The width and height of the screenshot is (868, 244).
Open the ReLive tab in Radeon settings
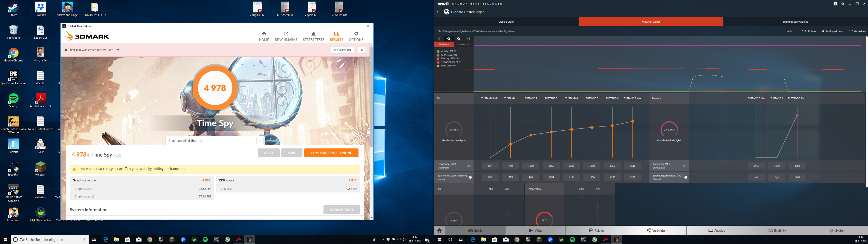tap(596, 230)
